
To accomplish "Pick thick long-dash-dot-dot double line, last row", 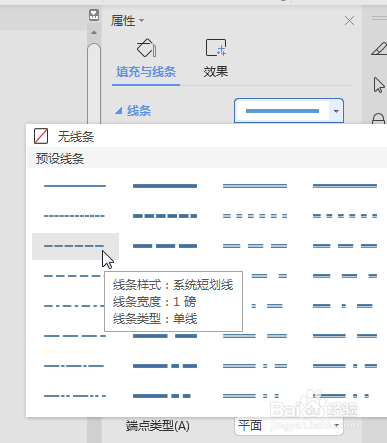I will point(341,396).
